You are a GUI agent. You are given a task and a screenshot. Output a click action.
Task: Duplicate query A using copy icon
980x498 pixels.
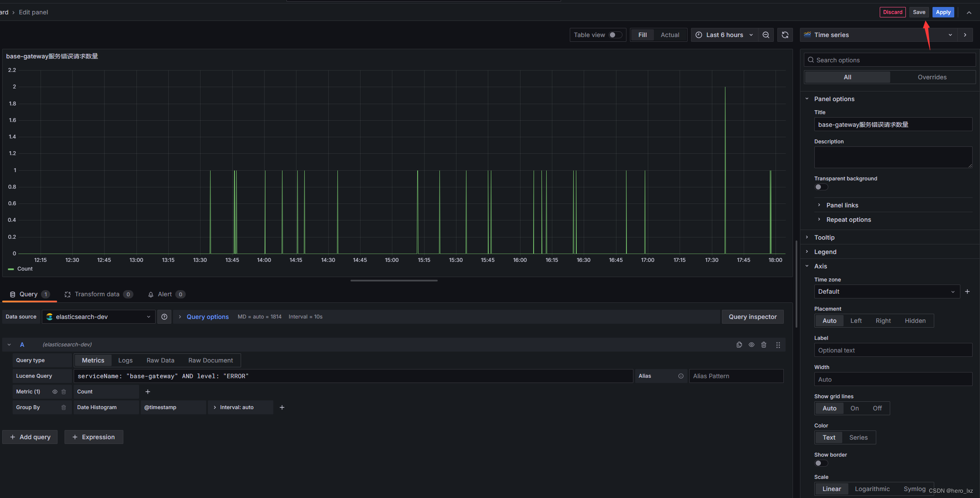pyautogui.click(x=739, y=345)
